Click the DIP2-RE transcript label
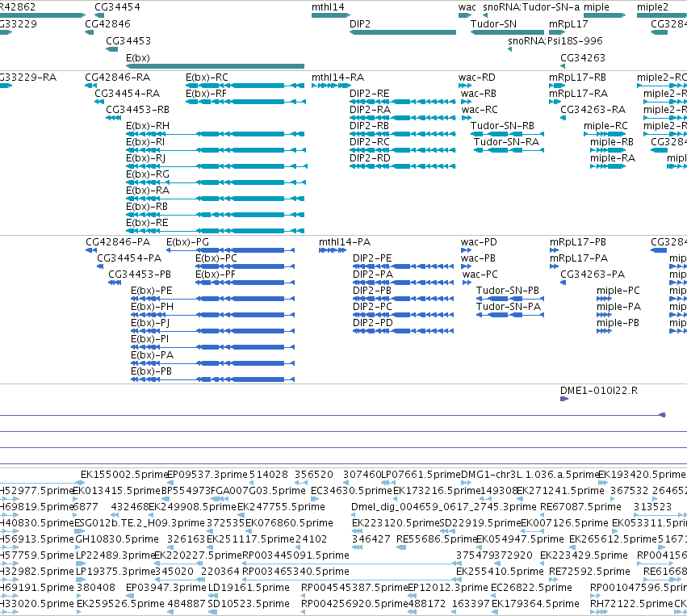 pos(370,94)
